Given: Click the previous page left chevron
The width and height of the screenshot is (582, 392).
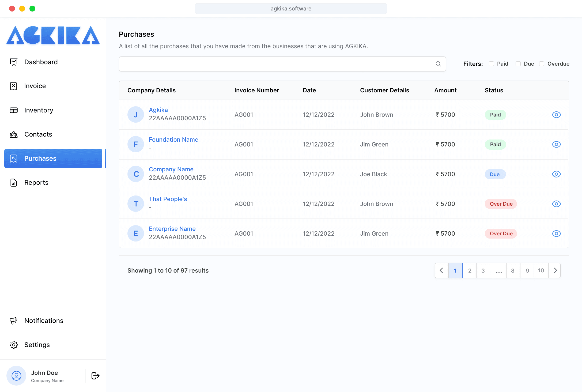Looking at the screenshot, I should (x=441, y=270).
